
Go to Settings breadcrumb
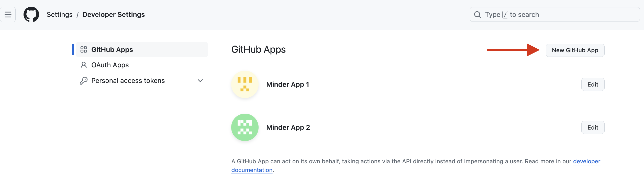(60, 15)
